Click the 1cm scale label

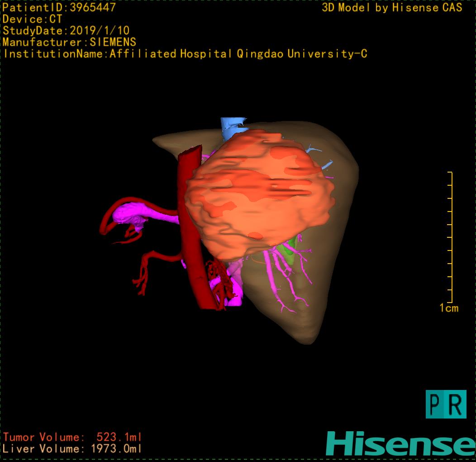pos(448,308)
